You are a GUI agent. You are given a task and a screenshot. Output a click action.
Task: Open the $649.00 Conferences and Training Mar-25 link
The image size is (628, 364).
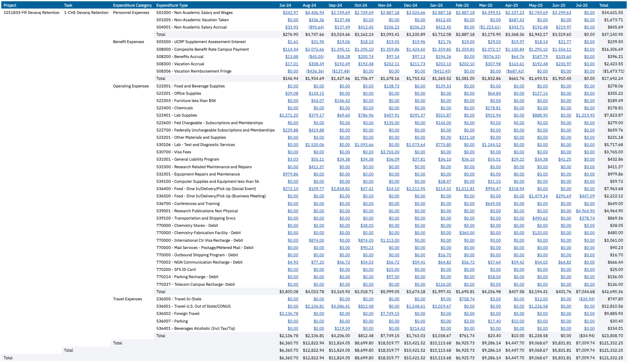point(493,204)
